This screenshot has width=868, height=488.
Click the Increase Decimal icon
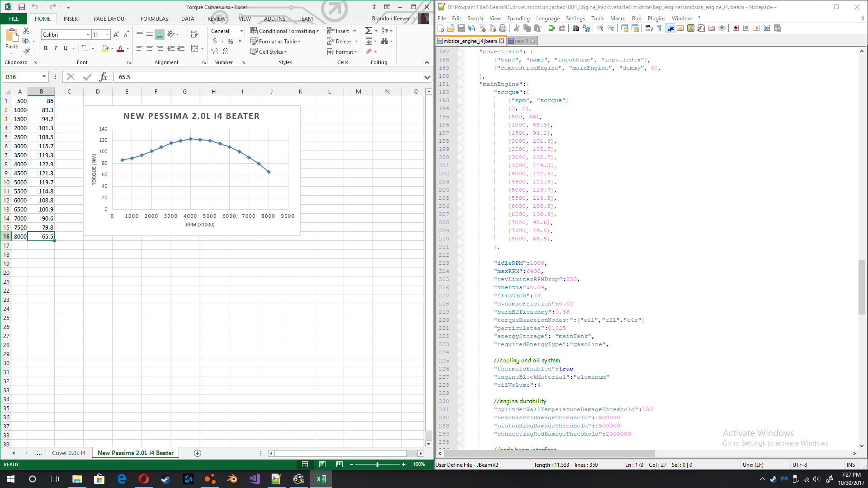(x=215, y=52)
